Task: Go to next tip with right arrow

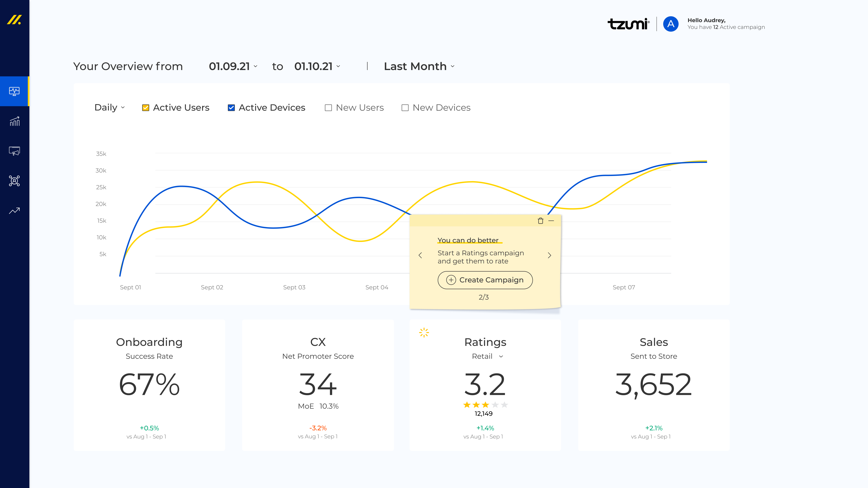Action: tap(549, 255)
